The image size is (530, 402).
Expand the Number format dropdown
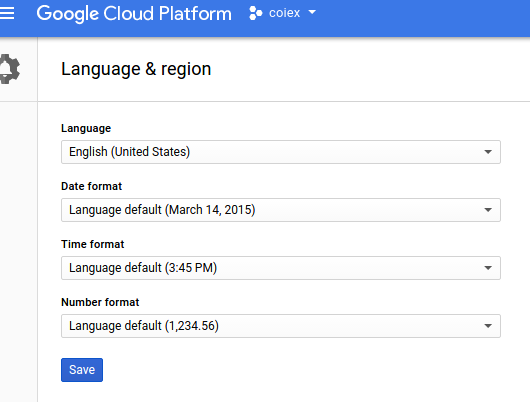tap(281, 326)
